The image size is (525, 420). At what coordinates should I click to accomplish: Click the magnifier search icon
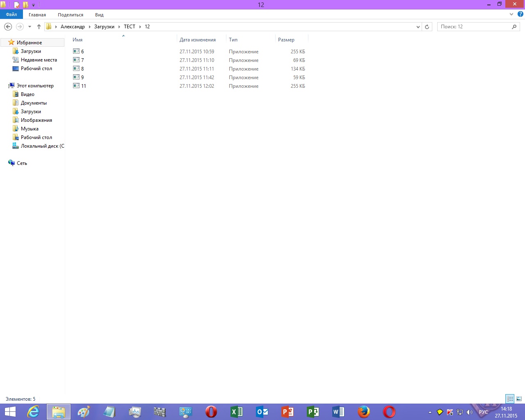(514, 27)
